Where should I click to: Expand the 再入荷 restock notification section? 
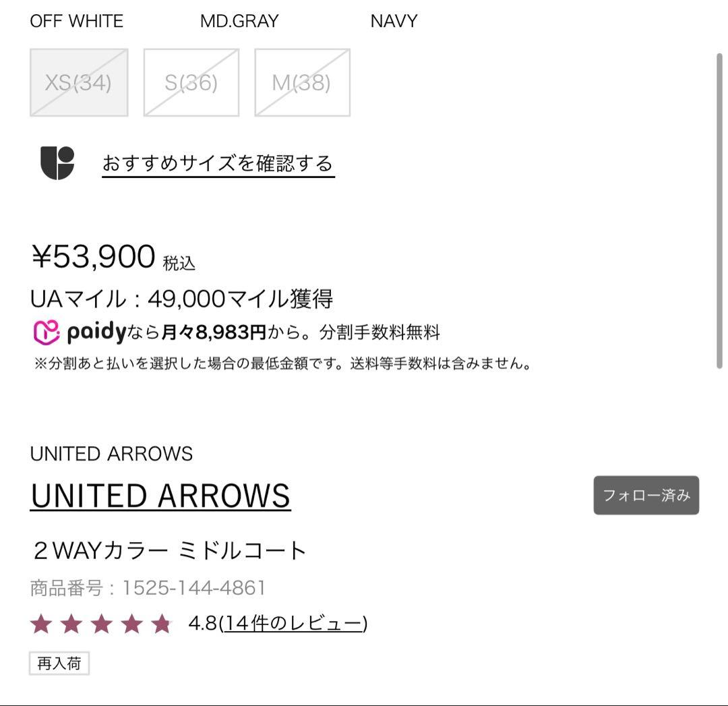click(x=59, y=664)
